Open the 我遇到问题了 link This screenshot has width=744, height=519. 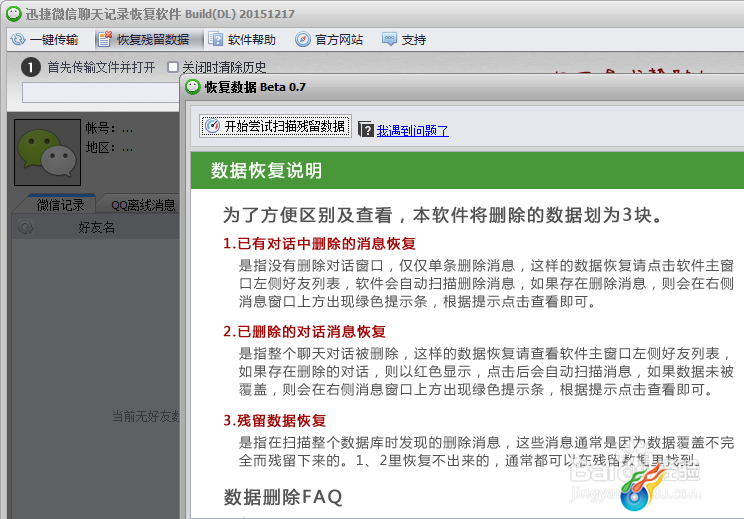click(x=413, y=130)
